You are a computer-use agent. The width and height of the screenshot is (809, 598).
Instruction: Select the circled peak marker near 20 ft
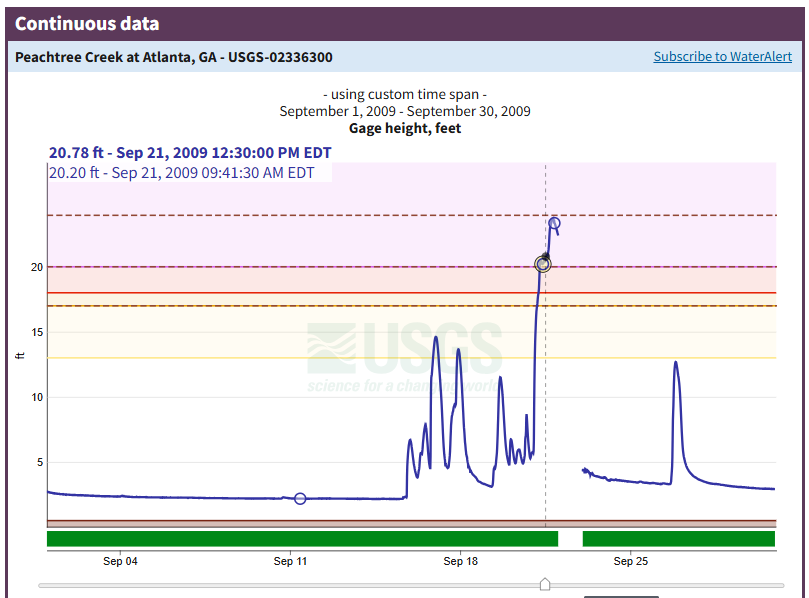click(x=541, y=263)
